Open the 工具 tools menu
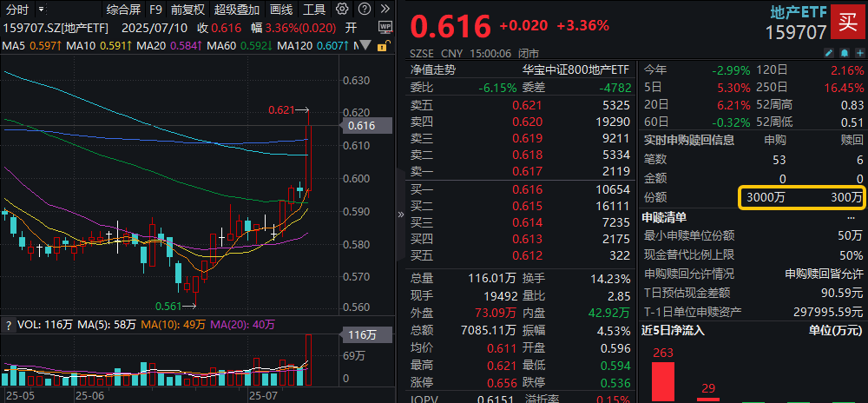868x403 pixels. pos(314,10)
